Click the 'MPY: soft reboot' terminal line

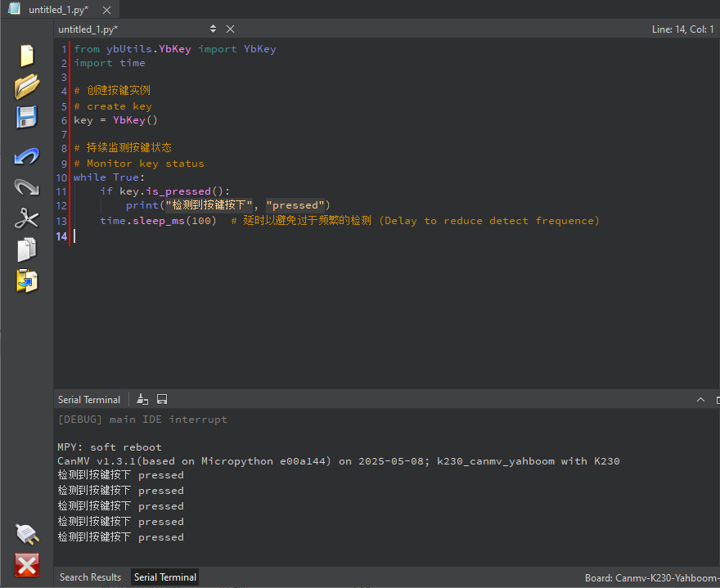click(x=110, y=447)
